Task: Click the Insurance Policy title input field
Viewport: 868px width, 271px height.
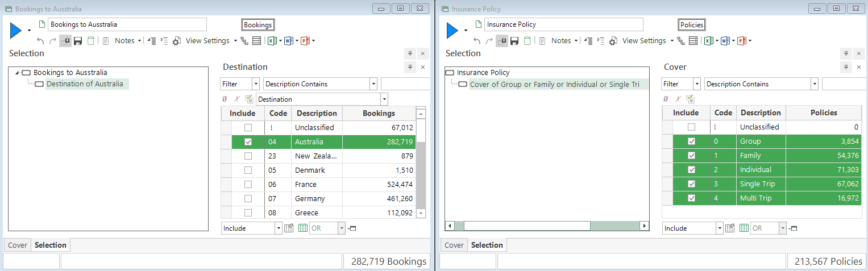Action: [x=563, y=24]
